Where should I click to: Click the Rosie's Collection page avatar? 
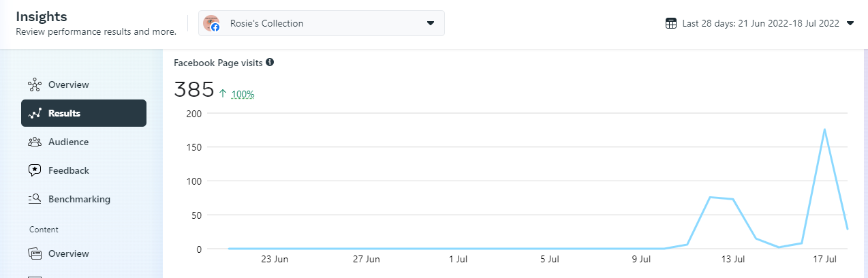pyautogui.click(x=211, y=23)
